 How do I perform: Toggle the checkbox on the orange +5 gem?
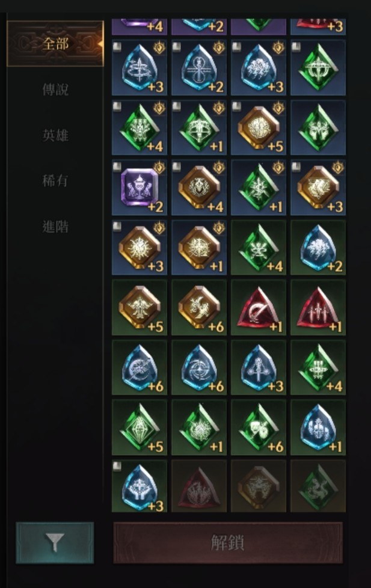point(236,107)
